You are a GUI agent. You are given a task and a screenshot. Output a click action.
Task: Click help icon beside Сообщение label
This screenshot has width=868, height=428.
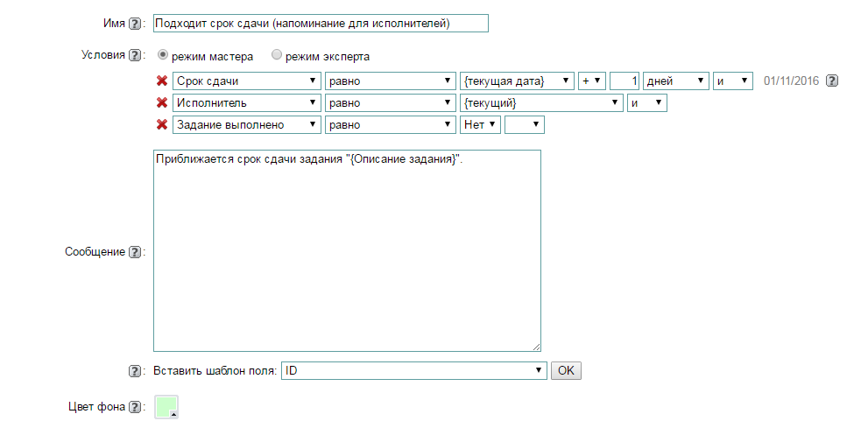(x=134, y=252)
